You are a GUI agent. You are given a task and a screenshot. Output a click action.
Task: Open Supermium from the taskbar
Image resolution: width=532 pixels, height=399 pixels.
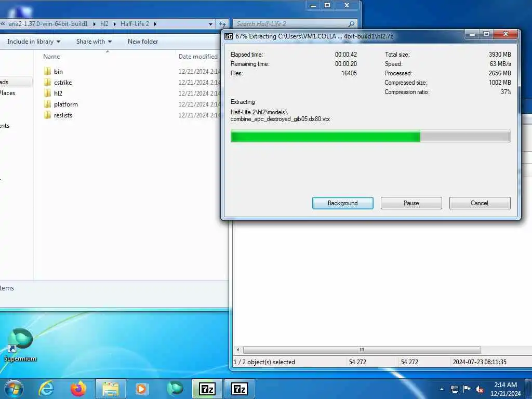(175, 389)
